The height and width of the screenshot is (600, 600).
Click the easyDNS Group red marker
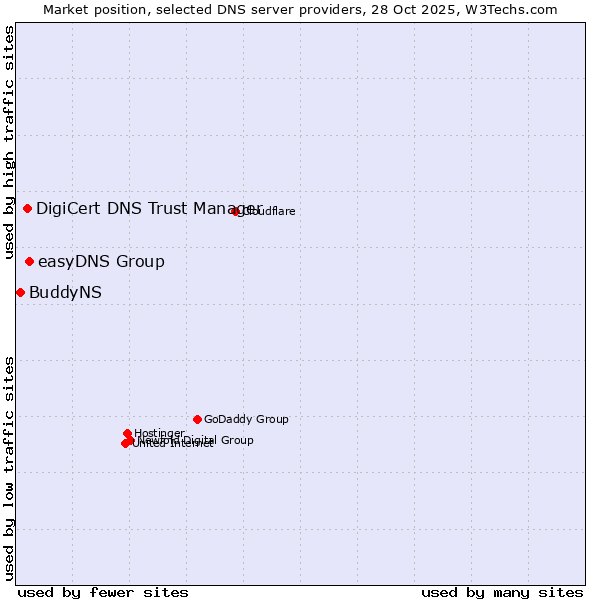click(30, 262)
